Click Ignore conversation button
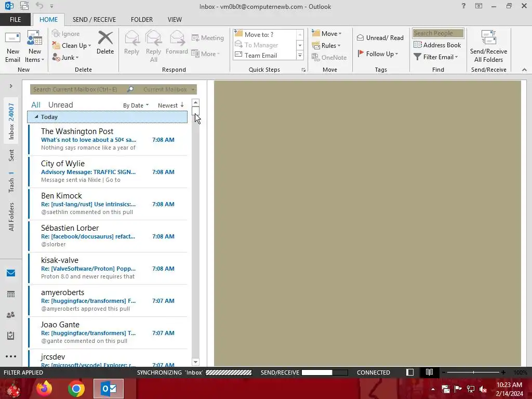This screenshot has width=532, height=399. [66, 34]
